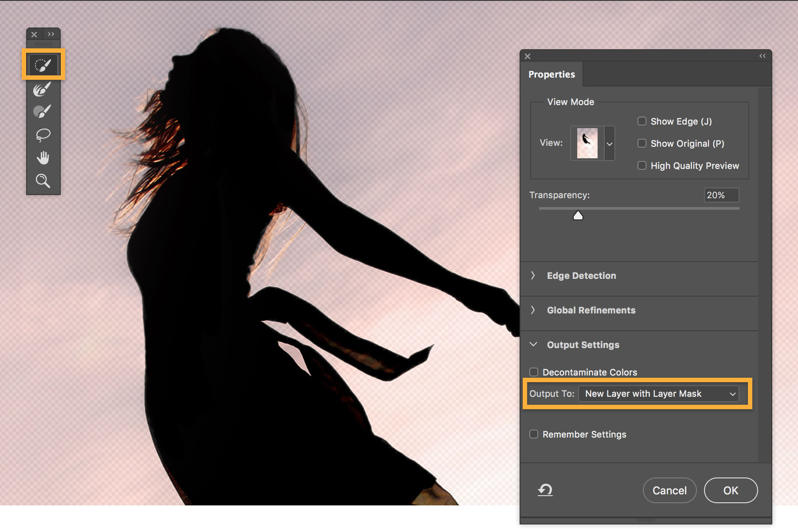This screenshot has height=532, width=798.
Task: Click the Cancel button
Action: (x=669, y=490)
